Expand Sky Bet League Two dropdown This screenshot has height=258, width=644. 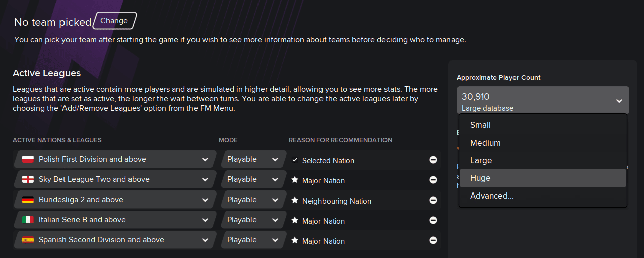[205, 179]
